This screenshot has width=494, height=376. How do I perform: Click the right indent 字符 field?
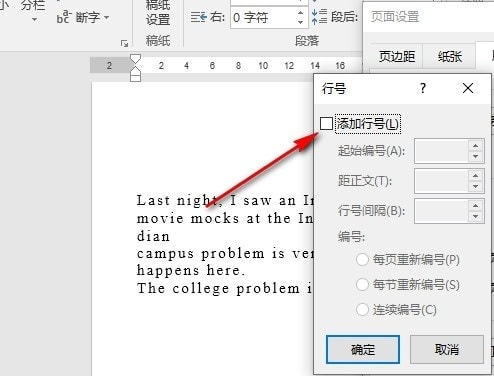tap(263, 17)
